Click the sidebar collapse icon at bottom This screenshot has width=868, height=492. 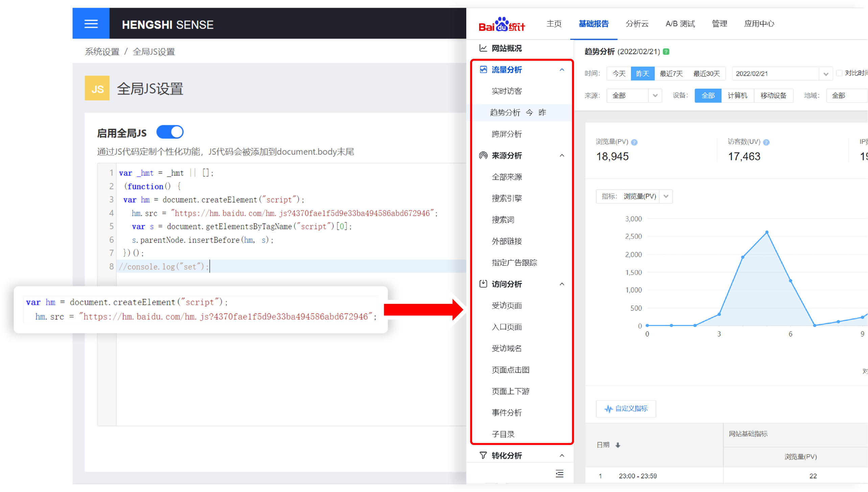(x=560, y=474)
